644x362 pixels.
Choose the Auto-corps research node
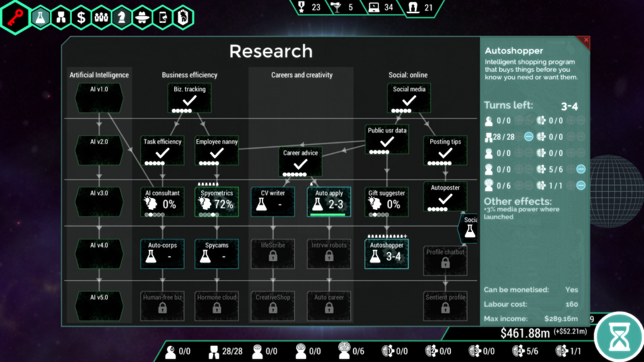tap(162, 254)
